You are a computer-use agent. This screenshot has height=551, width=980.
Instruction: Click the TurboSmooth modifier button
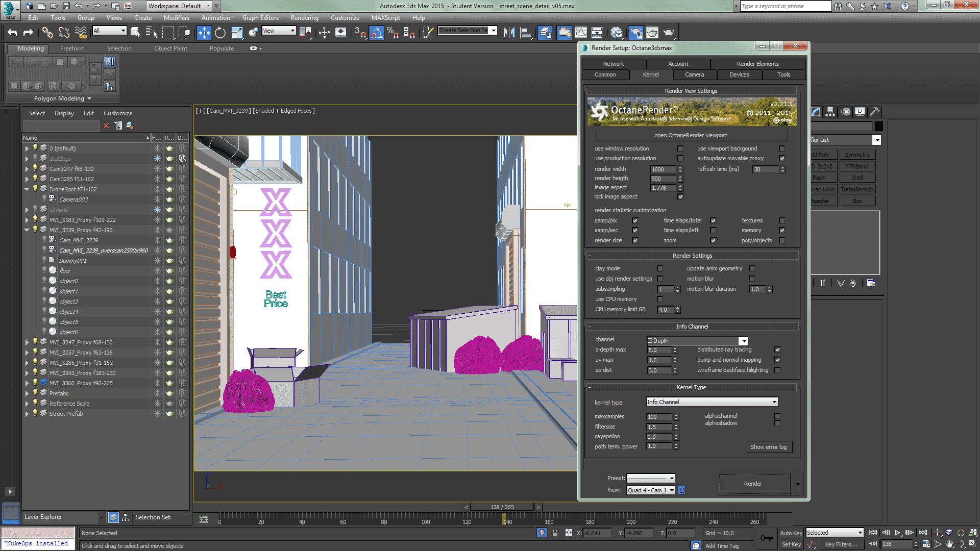[857, 190]
